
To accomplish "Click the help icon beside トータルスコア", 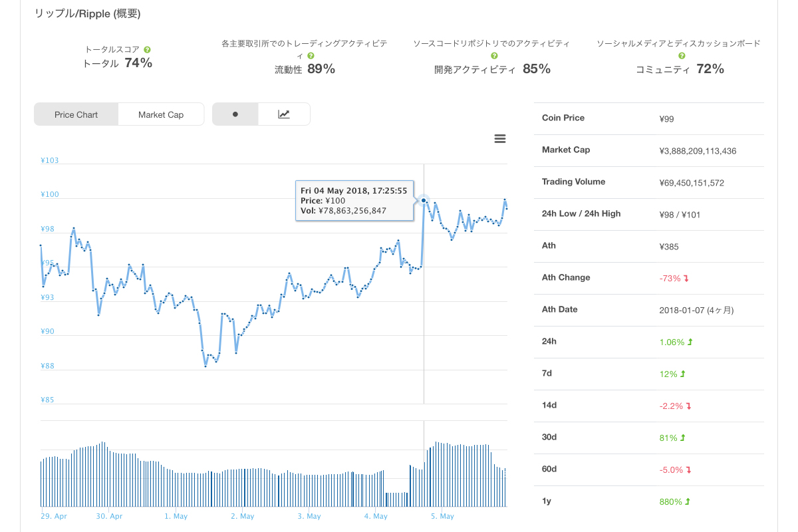I will click(x=147, y=50).
